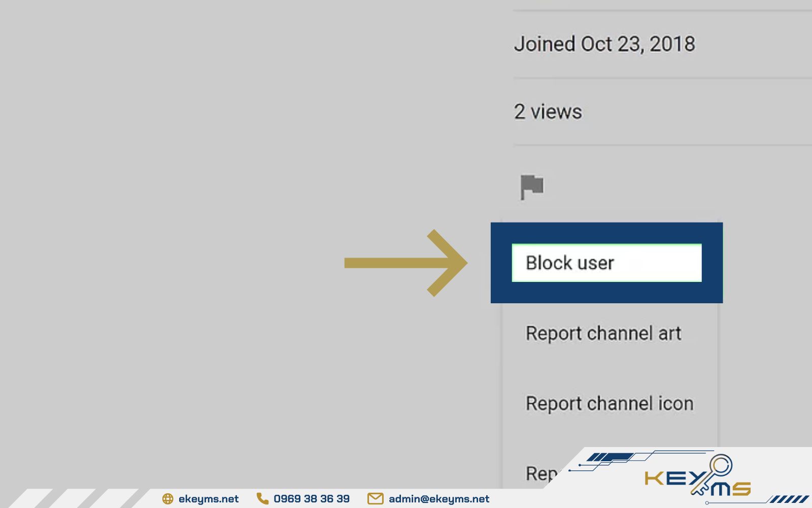Click the white diagonal stripes in the footer's left corner
The height and width of the screenshot is (508, 812).
76,499
